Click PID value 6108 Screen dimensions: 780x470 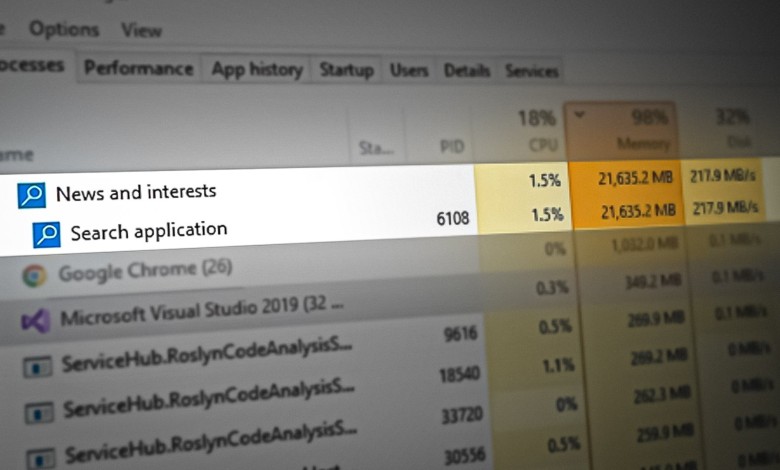[453, 218]
